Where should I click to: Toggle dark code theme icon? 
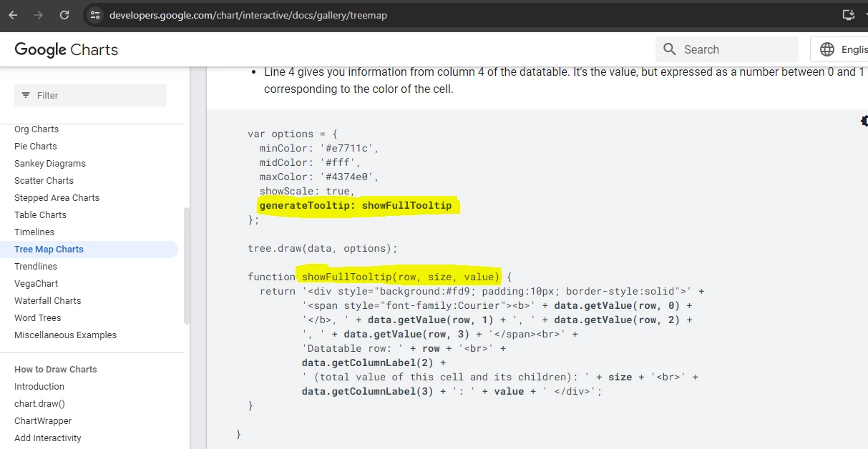pyautogui.click(x=864, y=121)
